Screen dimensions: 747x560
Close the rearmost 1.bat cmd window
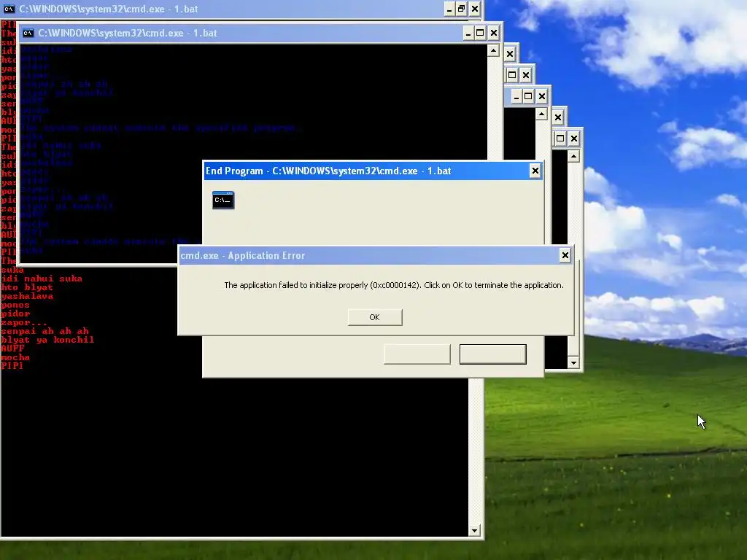pos(474,9)
